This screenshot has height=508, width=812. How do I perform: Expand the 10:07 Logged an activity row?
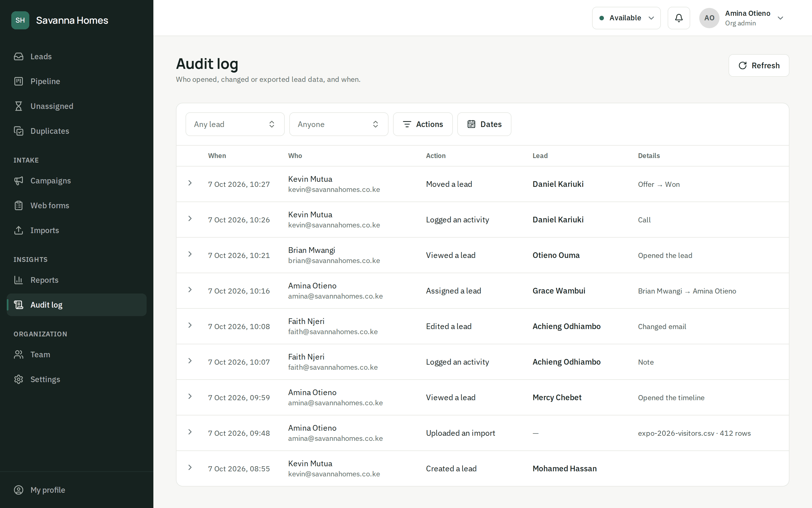[190, 361]
